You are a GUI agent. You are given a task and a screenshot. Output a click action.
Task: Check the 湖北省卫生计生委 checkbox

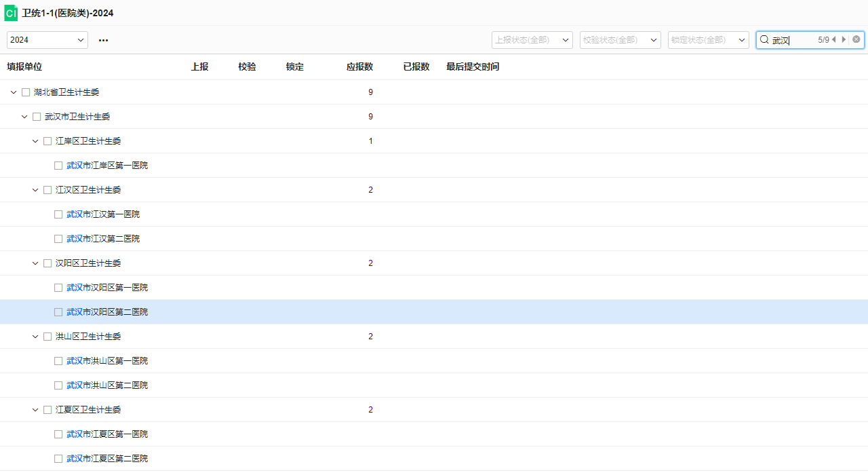26,92
